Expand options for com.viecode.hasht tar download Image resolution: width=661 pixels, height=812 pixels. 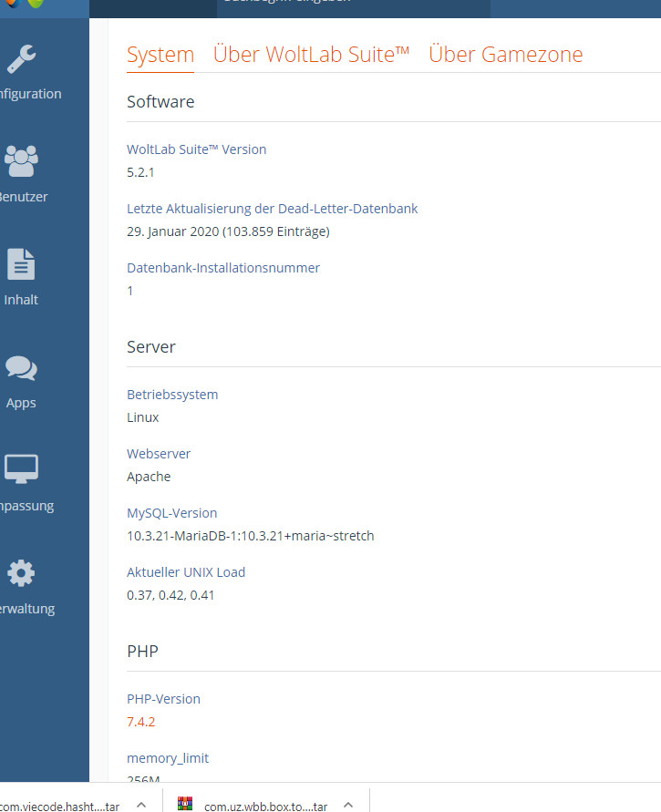tap(141, 806)
